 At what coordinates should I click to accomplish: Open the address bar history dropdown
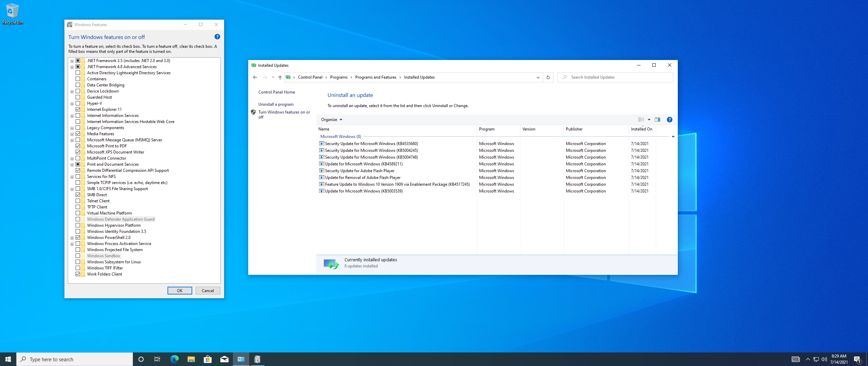click(538, 77)
